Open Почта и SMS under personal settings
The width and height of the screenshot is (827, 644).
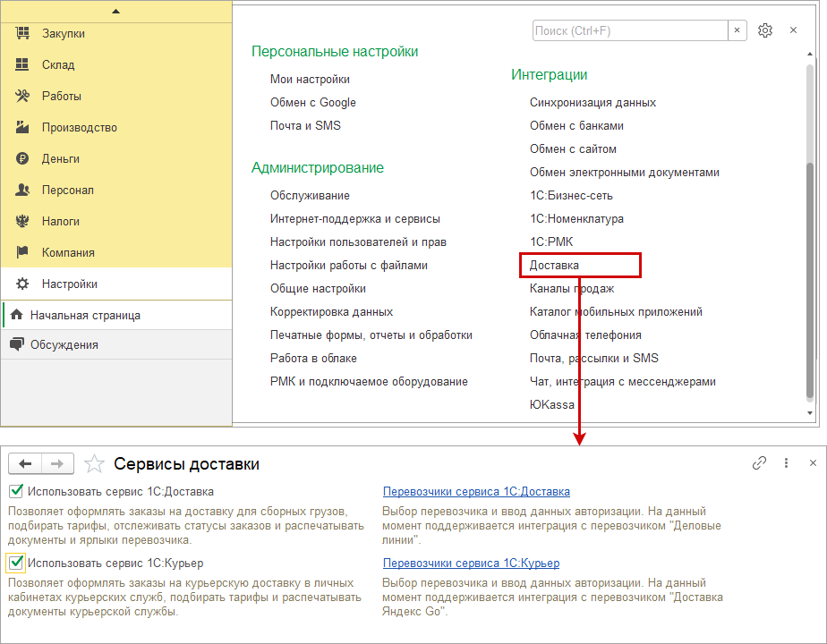305,125
